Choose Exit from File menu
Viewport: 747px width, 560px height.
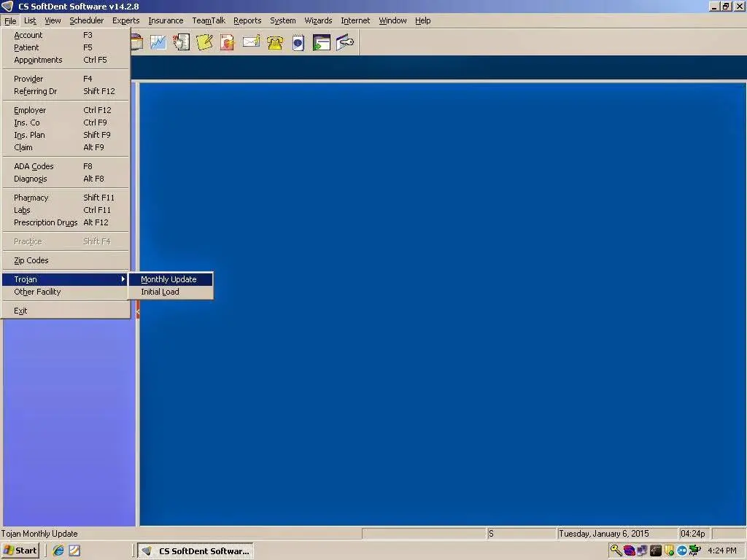coord(66,311)
